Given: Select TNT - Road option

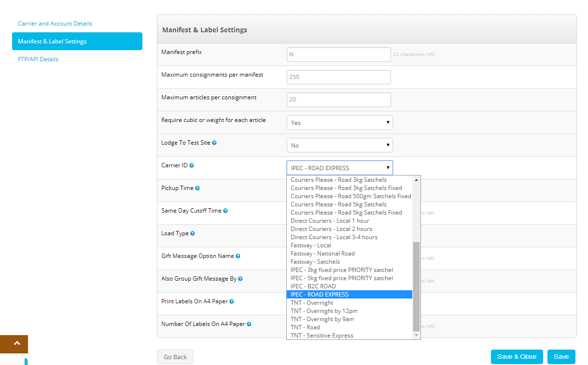Looking at the screenshot, I should coord(350,327).
